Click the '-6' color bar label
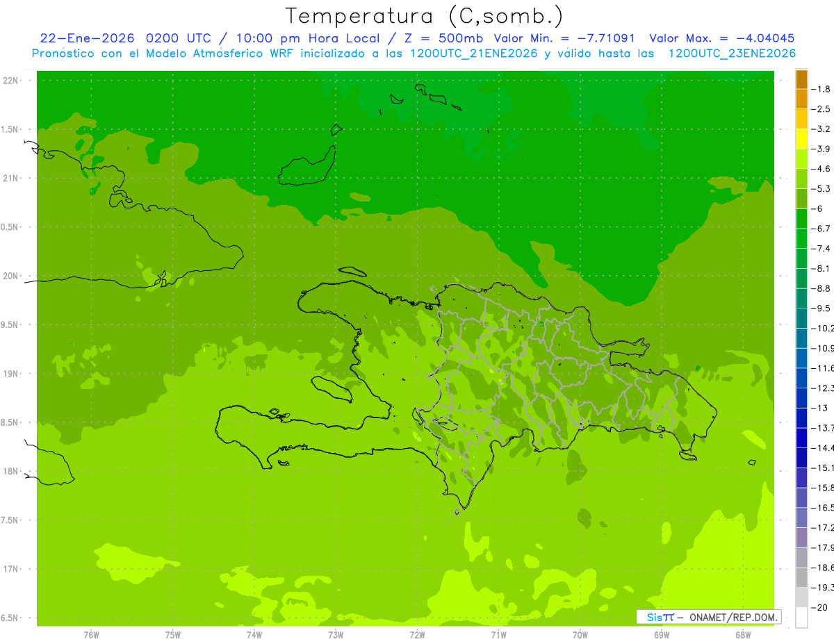Viewport: 834px width, 644px height. 817,208
